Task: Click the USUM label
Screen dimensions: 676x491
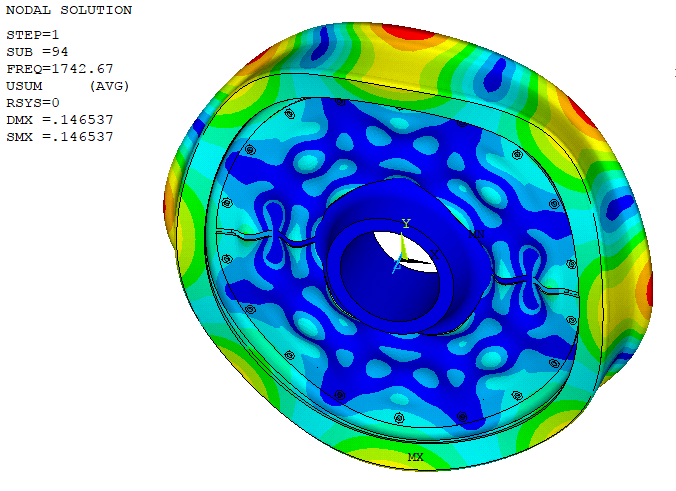Action: pos(24,86)
